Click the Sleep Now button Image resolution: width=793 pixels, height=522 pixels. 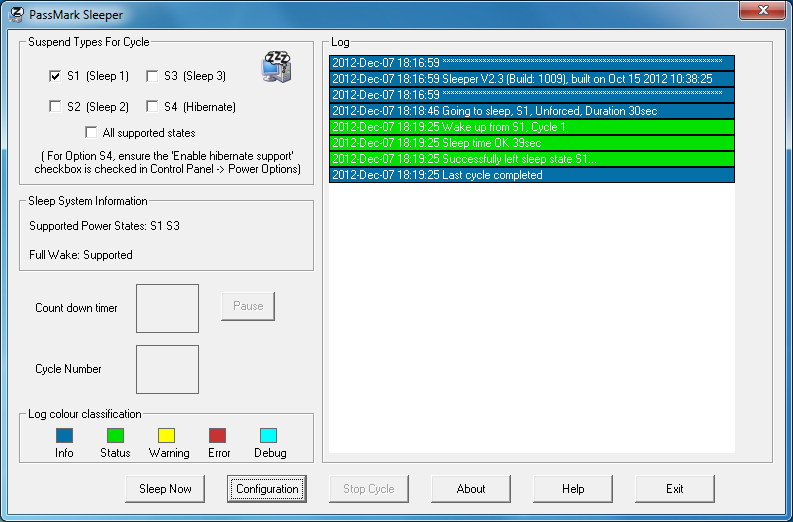click(165, 489)
